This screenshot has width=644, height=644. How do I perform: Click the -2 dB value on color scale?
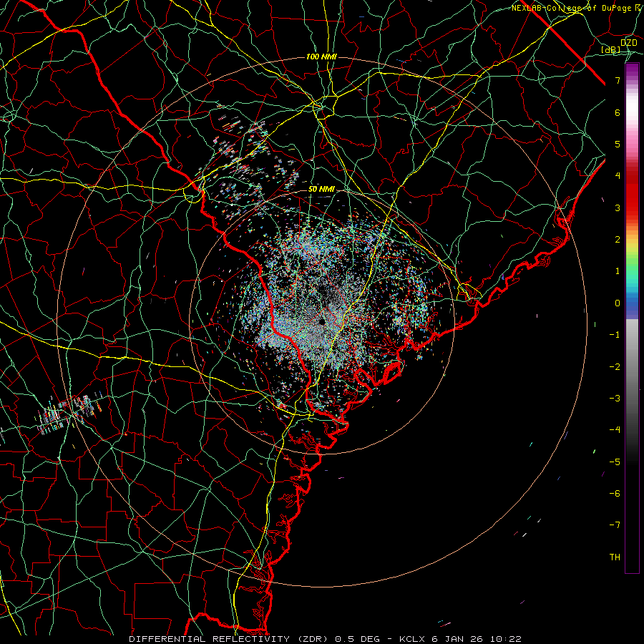tap(615, 366)
